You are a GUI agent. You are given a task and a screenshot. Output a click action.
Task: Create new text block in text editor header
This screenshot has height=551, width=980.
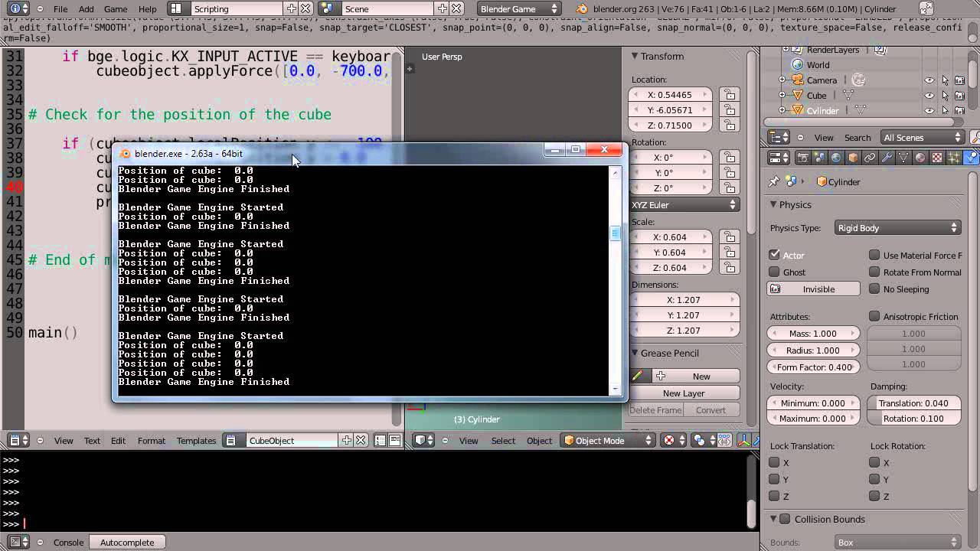tap(347, 440)
